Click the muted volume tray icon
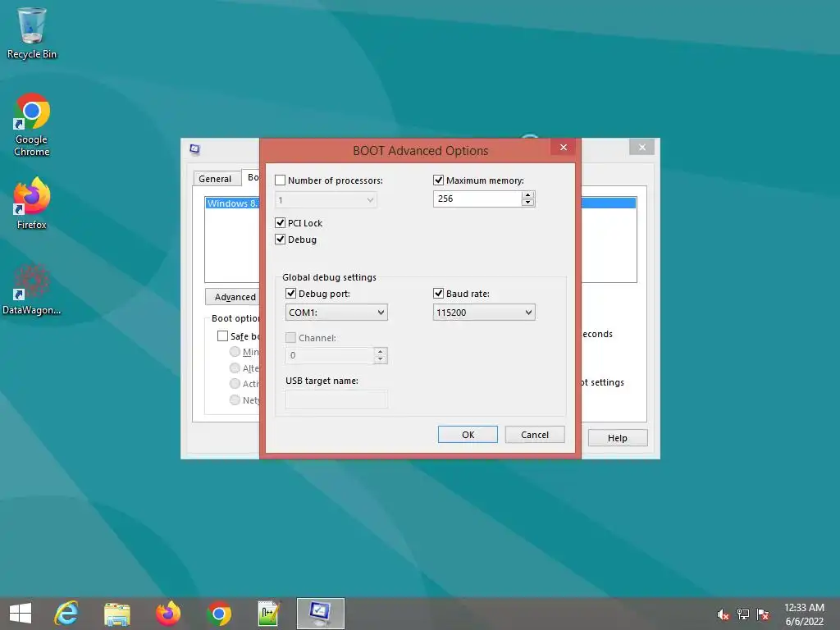Screen dimensions: 840x630 click(724, 614)
